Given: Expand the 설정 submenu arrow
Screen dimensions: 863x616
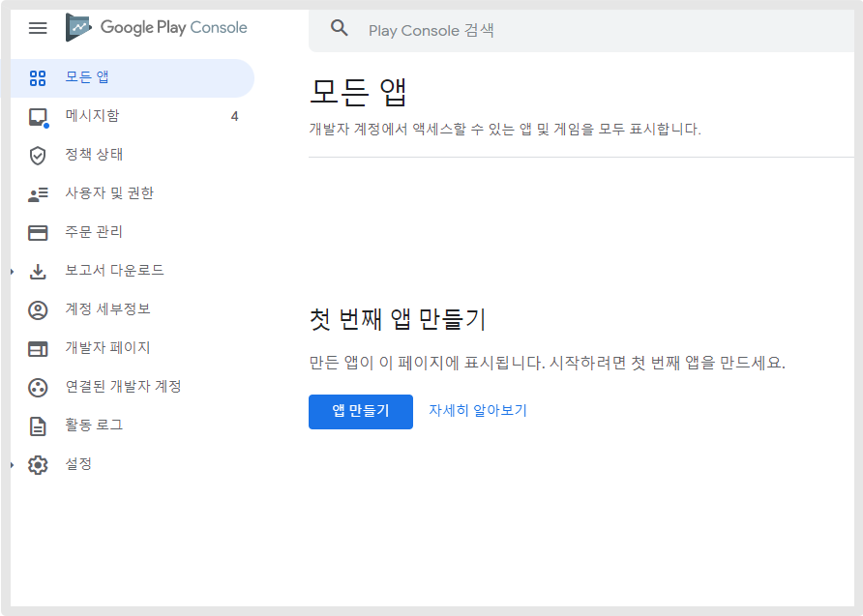Looking at the screenshot, I should [14, 465].
